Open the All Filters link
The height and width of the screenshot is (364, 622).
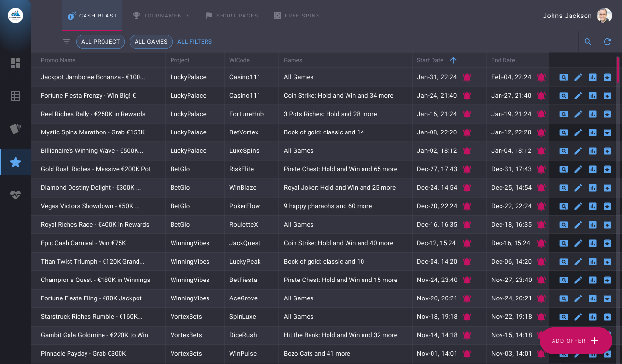coord(194,42)
